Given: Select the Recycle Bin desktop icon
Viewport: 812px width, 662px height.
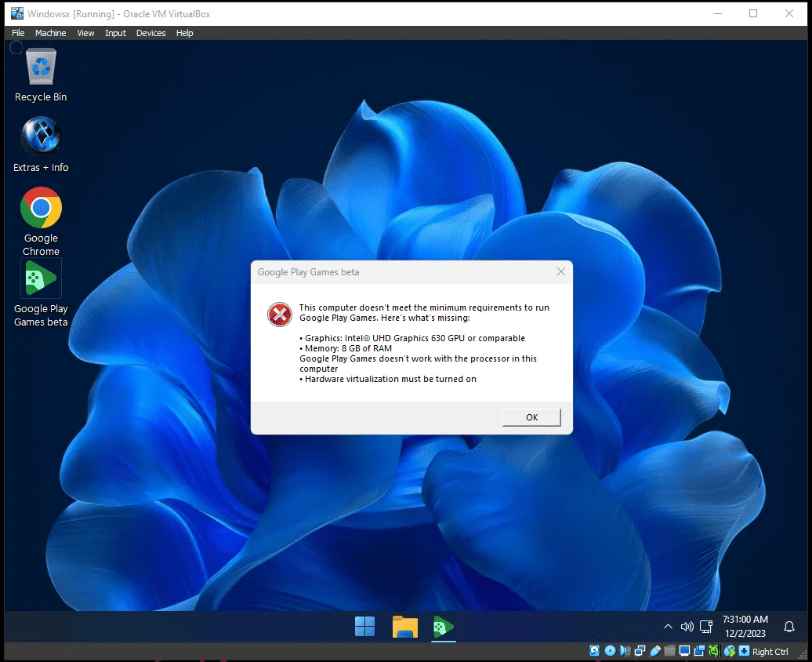Looking at the screenshot, I should tap(41, 75).
